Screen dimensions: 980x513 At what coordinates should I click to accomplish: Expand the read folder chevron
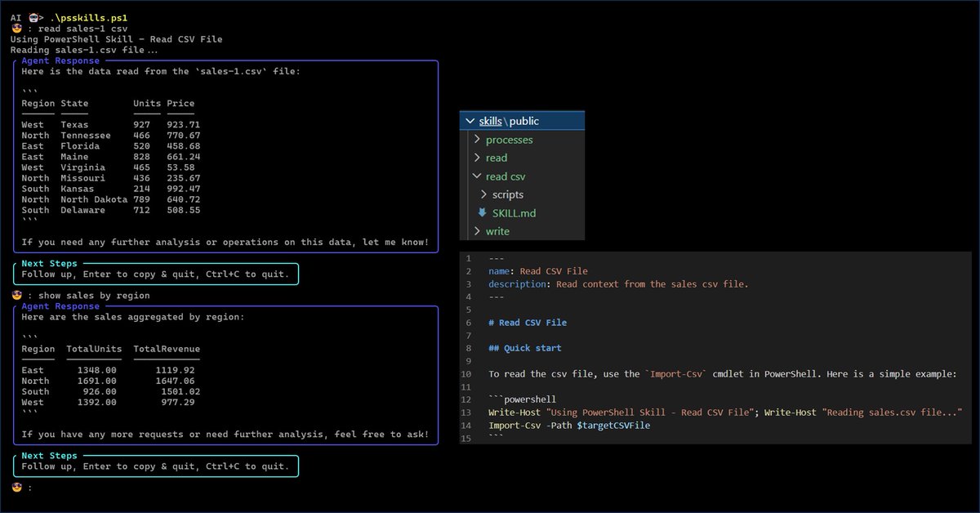[477, 158]
